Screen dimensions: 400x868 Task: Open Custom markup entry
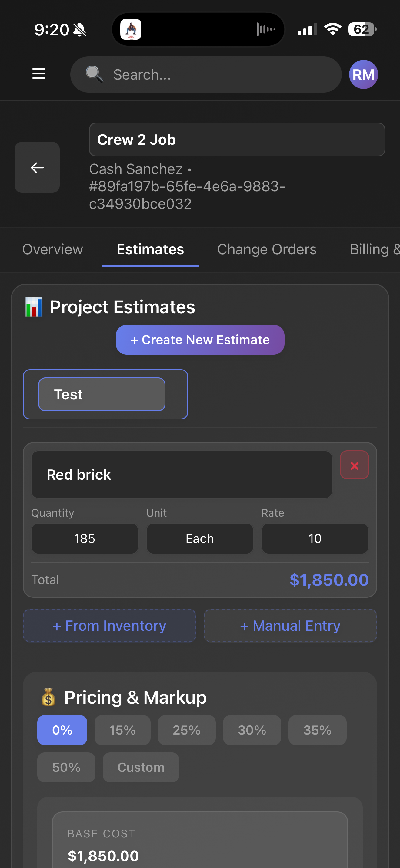click(x=141, y=767)
